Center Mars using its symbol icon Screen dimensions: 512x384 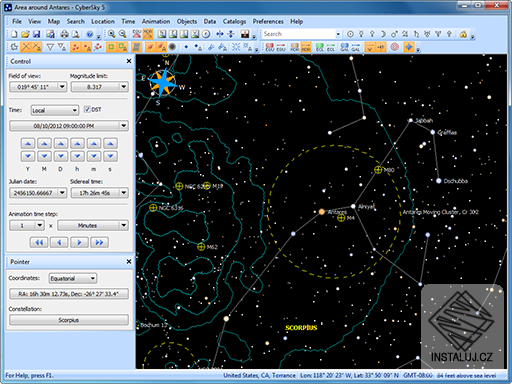[394, 34]
